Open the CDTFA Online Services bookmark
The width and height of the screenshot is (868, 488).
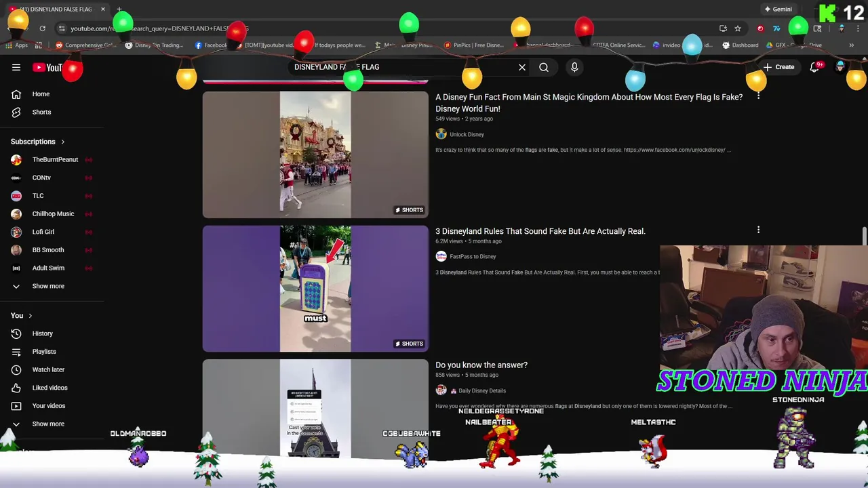pyautogui.click(x=618, y=45)
